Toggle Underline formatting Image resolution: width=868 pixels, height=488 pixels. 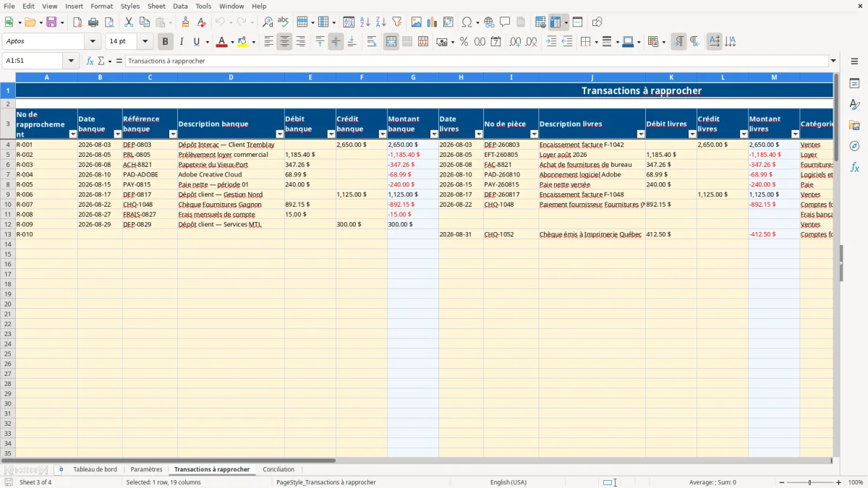pyautogui.click(x=196, y=42)
